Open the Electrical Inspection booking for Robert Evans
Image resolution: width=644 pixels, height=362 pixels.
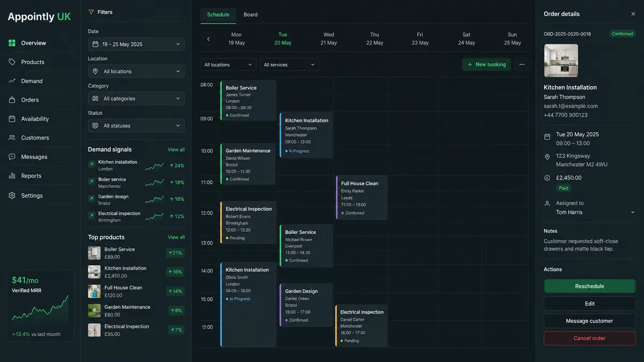click(248, 223)
